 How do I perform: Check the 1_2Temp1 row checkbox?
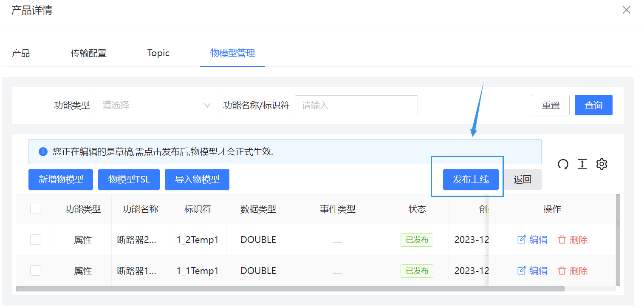[35, 240]
